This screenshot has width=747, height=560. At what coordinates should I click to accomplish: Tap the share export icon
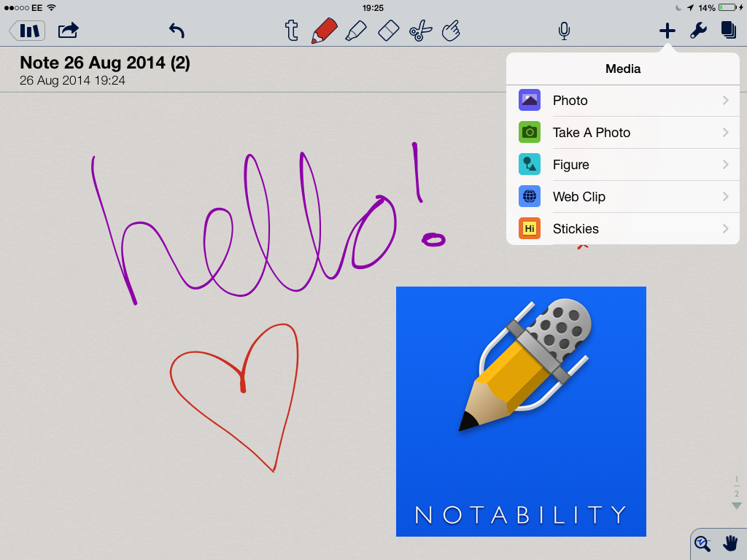pos(68,31)
